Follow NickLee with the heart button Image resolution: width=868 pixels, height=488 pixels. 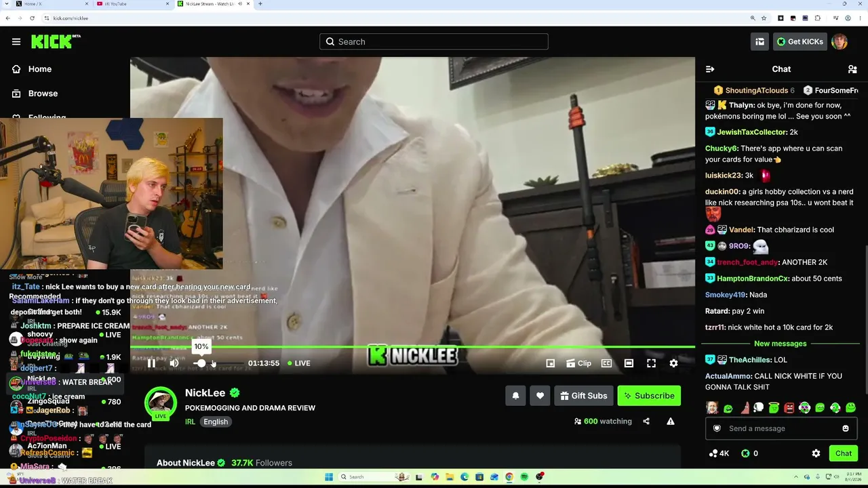[x=540, y=396]
